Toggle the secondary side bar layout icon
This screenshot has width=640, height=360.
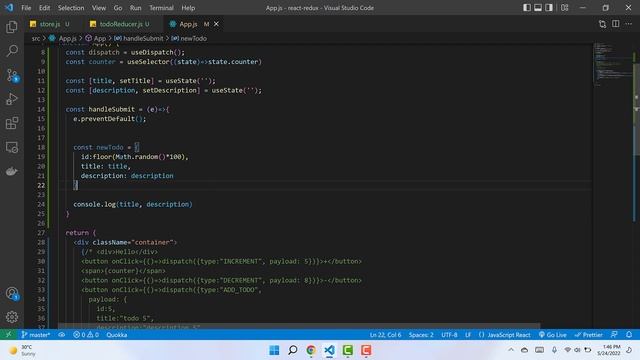549,8
